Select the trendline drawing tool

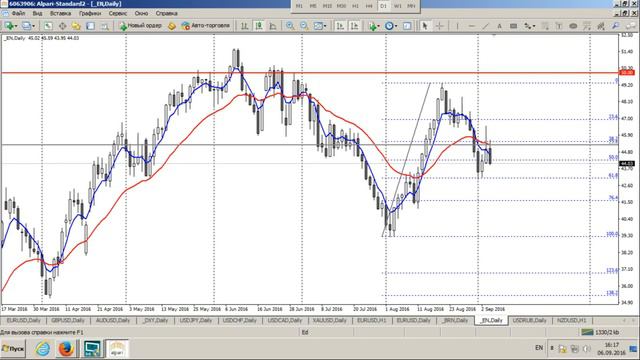click(x=485, y=26)
